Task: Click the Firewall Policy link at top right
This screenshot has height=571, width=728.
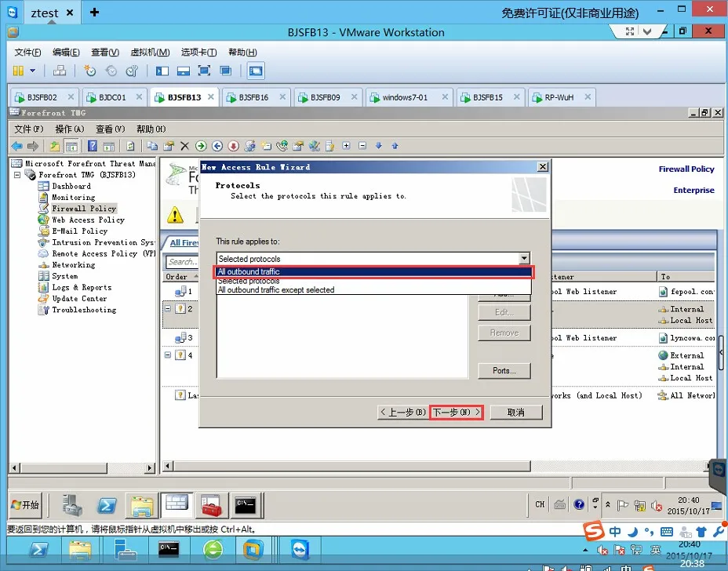Action: [x=686, y=169]
